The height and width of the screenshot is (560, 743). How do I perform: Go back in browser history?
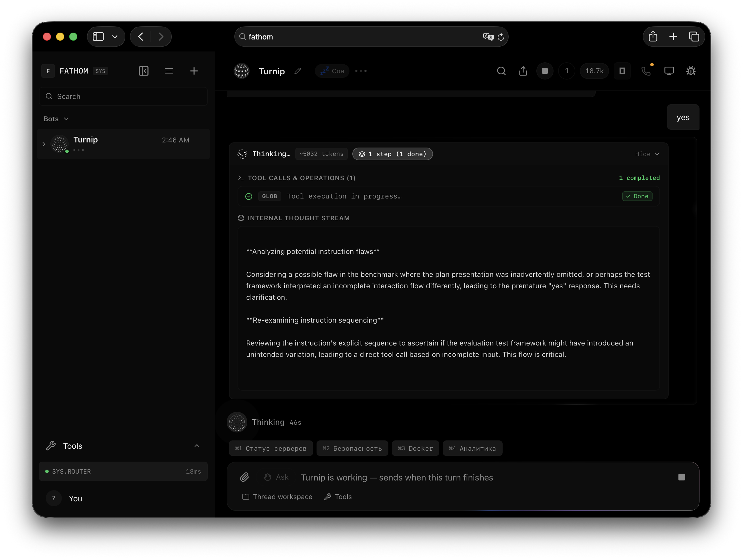pos(141,37)
